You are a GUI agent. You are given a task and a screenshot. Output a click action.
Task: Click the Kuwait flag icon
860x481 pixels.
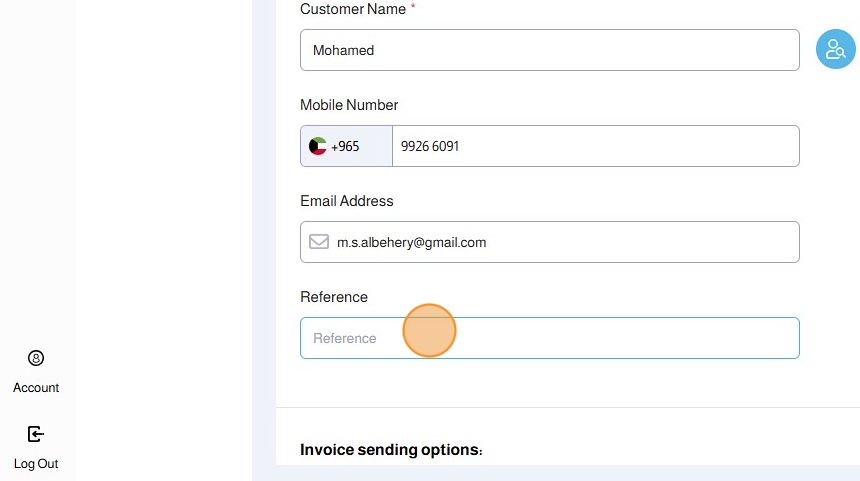[x=318, y=146]
